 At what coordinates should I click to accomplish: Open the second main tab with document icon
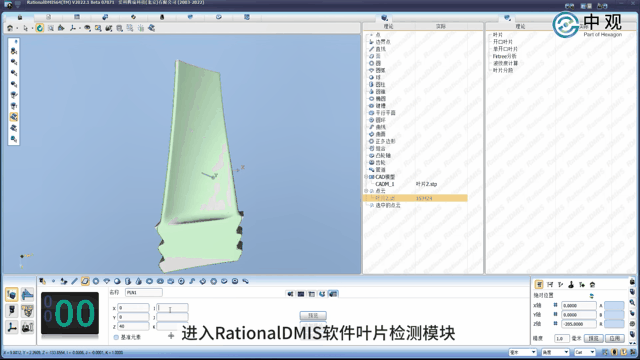(48, 17)
